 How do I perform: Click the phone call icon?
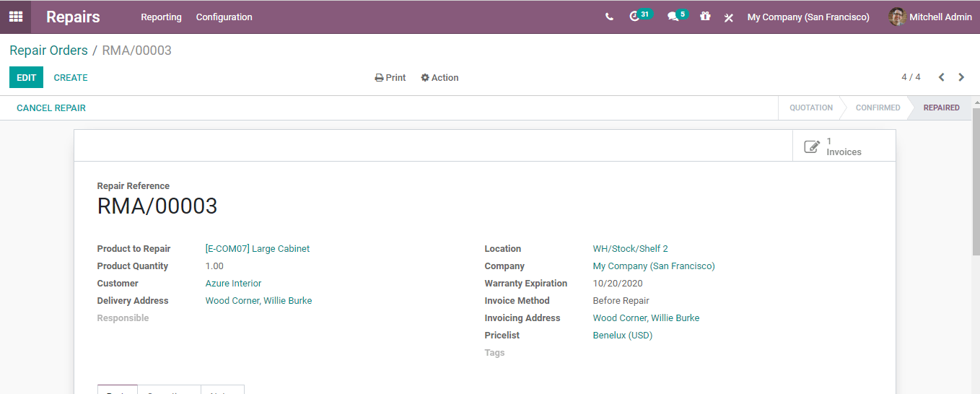pyautogui.click(x=609, y=17)
